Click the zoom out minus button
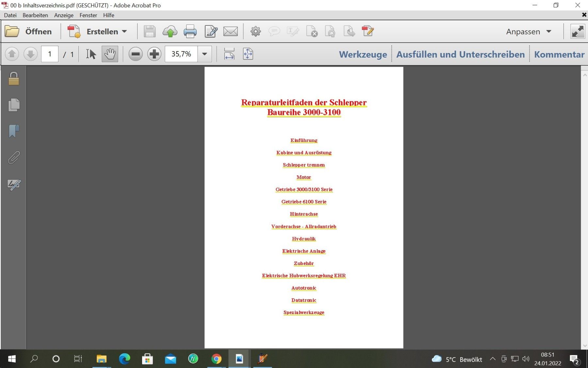The image size is (588, 368). click(x=135, y=54)
